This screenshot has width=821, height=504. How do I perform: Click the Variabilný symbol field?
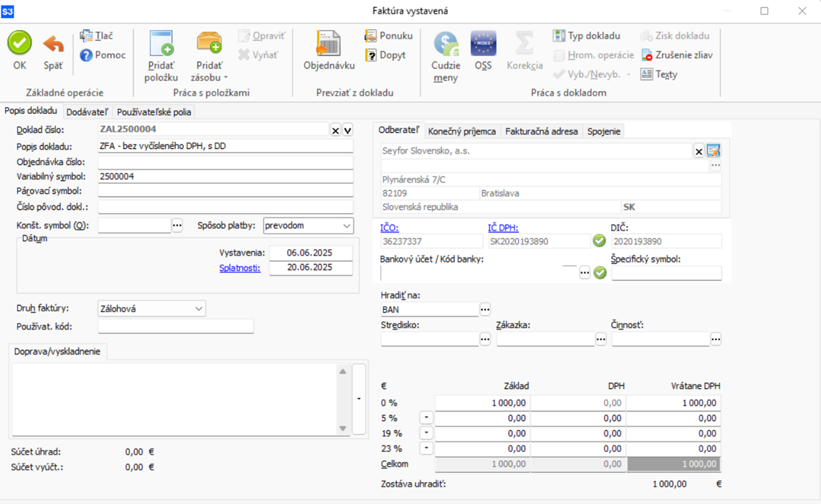(x=225, y=176)
